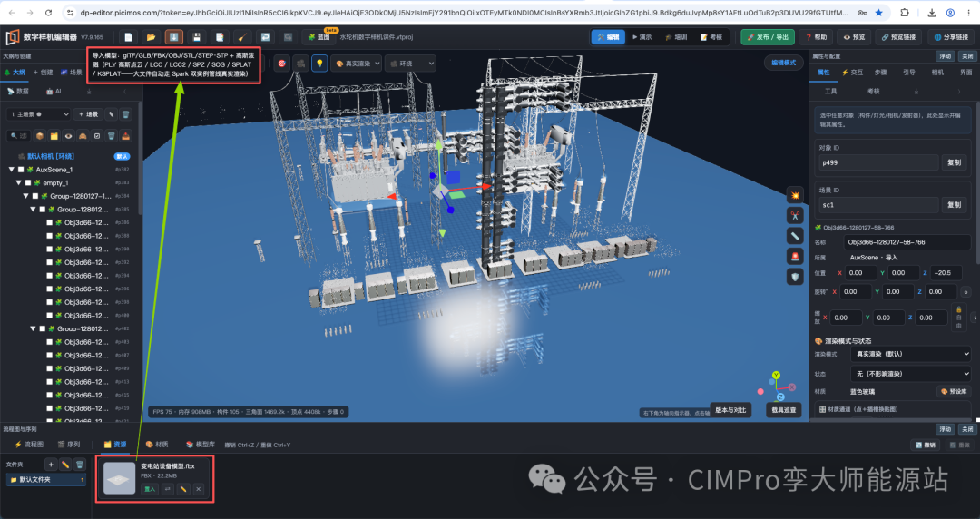Image resolution: width=980 pixels, height=519 pixels.
Task: Select the ruler measure tool in the viewport
Action: (x=795, y=236)
